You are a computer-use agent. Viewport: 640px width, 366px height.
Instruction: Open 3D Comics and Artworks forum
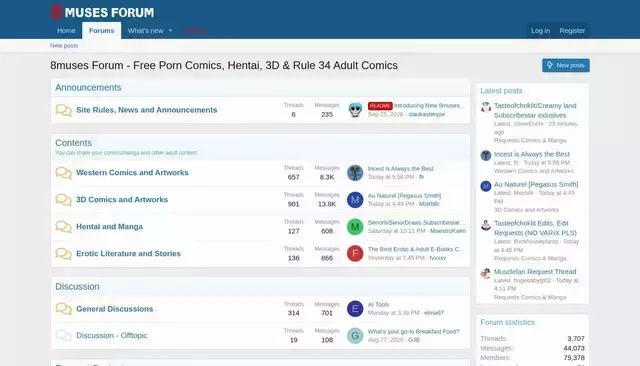(x=122, y=200)
